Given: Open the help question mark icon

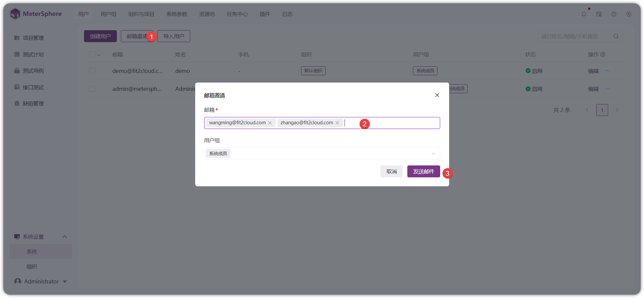Looking at the screenshot, I should [x=614, y=14].
